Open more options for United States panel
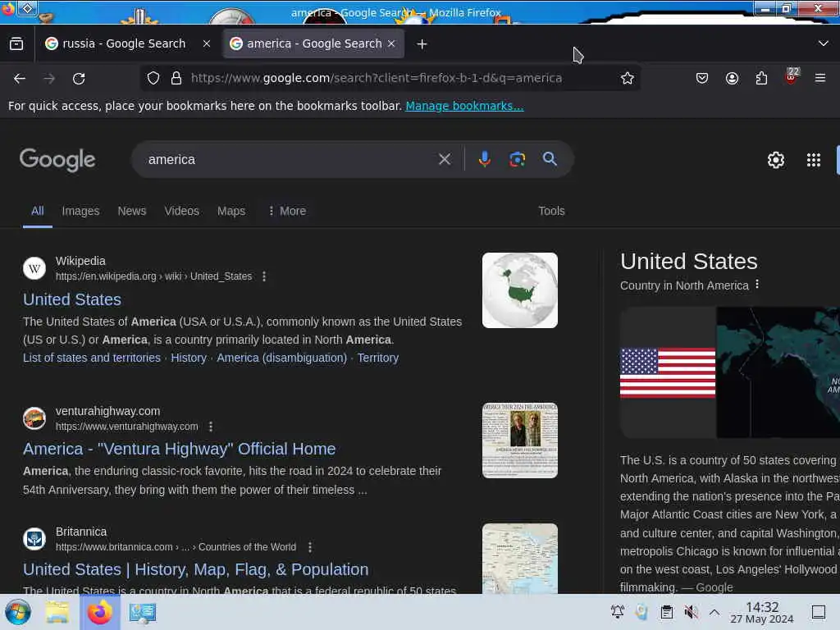Image resolution: width=840 pixels, height=630 pixels. click(x=757, y=285)
